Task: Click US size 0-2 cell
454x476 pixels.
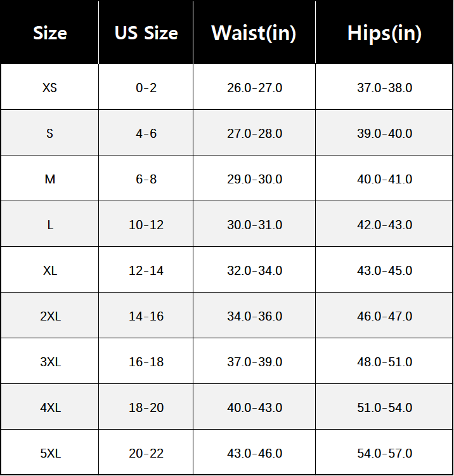Action: point(146,88)
